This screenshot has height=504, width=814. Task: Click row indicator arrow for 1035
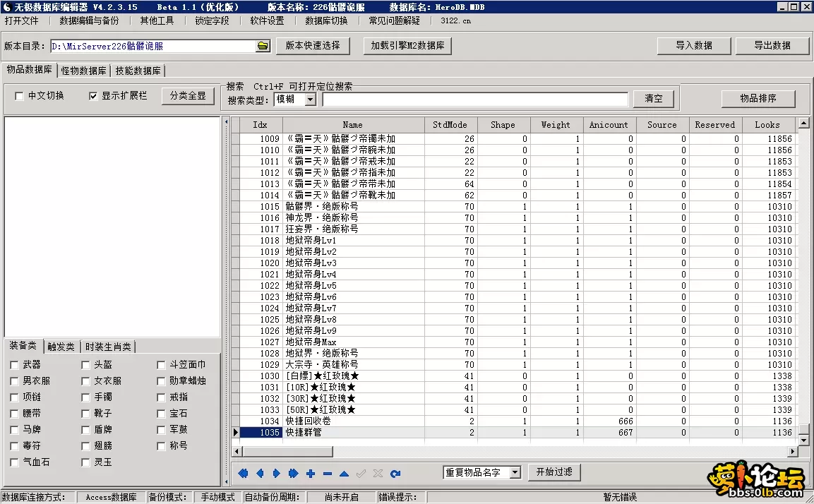(x=235, y=433)
